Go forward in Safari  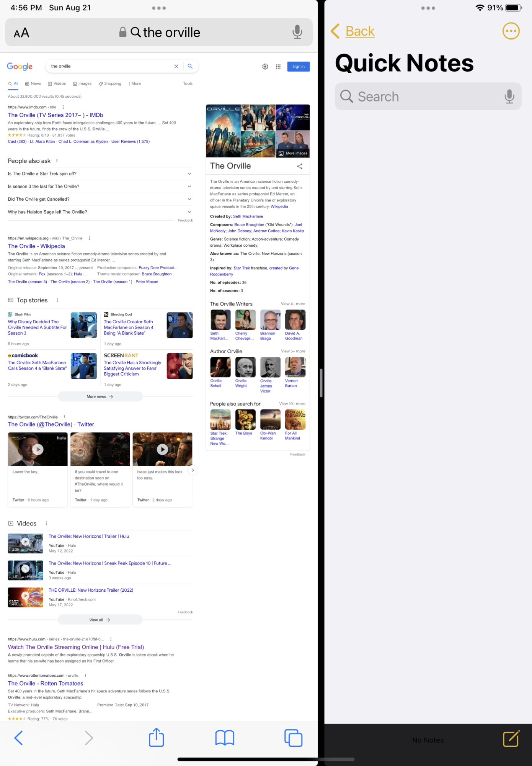[x=89, y=738]
